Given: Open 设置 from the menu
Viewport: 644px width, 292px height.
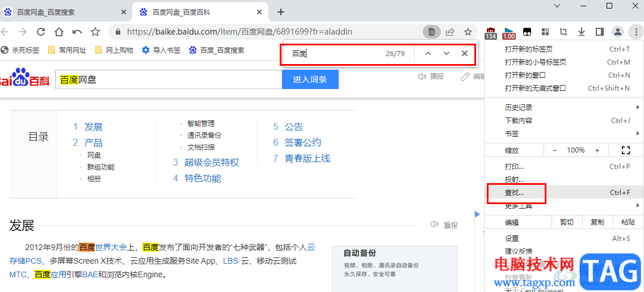Looking at the screenshot, I should 563,239.
